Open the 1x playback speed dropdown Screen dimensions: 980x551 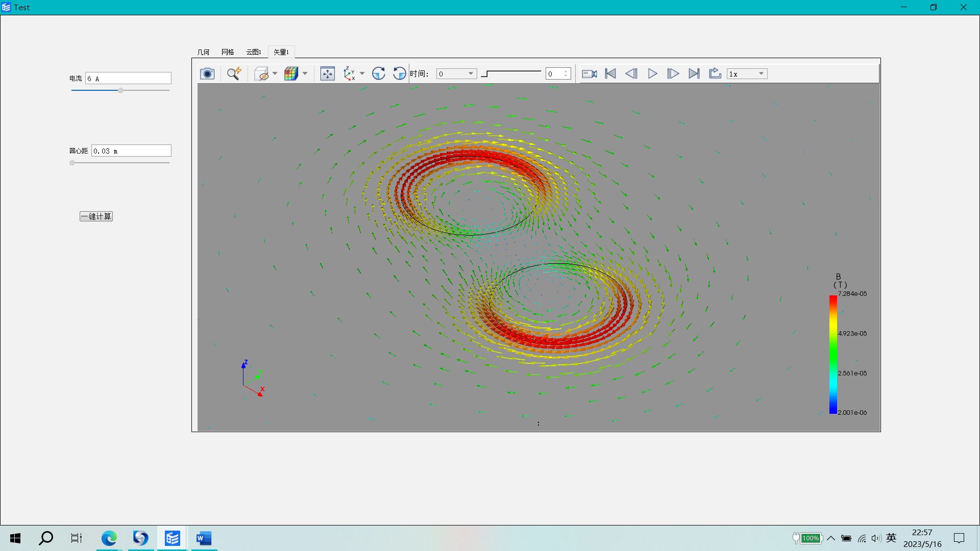click(x=747, y=74)
